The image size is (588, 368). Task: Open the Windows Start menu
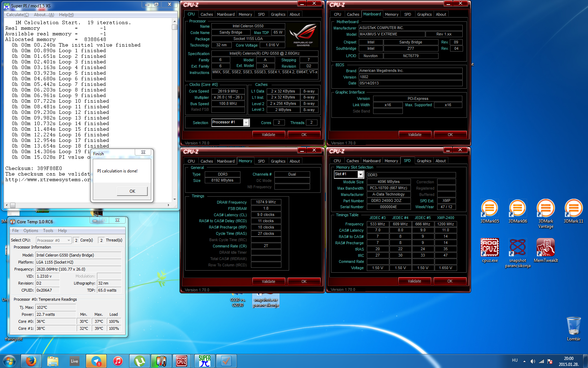(x=9, y=361)
